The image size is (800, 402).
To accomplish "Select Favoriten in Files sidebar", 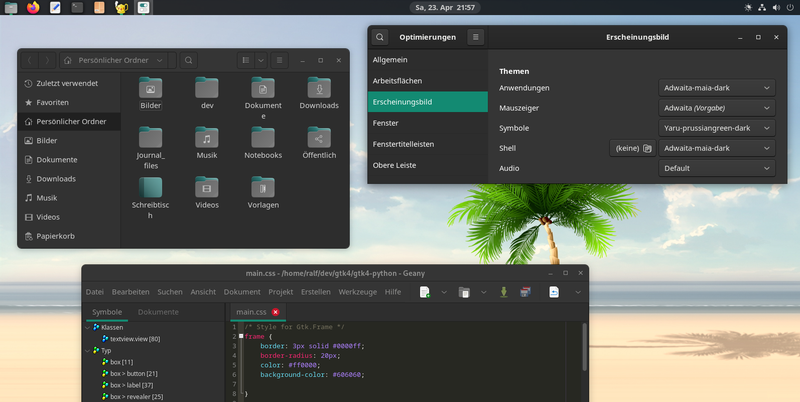I will (x=69, y=102).
